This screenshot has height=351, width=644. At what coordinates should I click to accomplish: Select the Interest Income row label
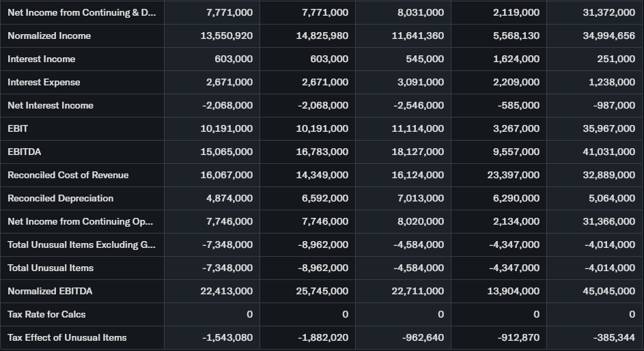point(42,59)
